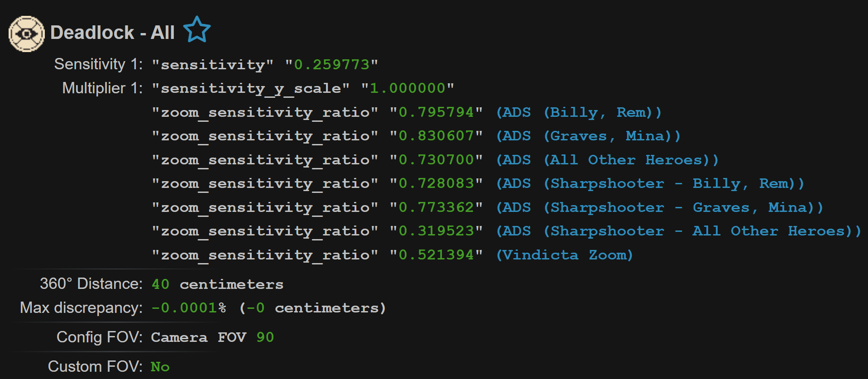Click the "Max discrepancy:" label
Screen dimensions: 868x379
pyautogui.click(x=81, y=307)
